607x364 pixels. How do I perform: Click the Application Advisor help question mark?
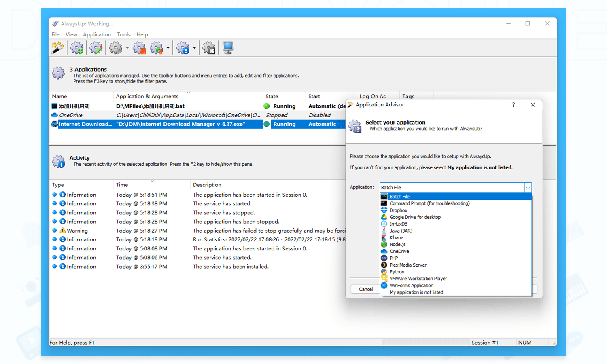pos(514,105)
